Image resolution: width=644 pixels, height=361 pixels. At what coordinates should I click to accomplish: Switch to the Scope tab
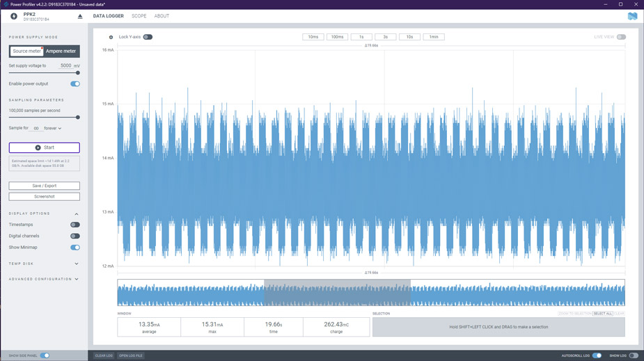click(x=139, y=16)
